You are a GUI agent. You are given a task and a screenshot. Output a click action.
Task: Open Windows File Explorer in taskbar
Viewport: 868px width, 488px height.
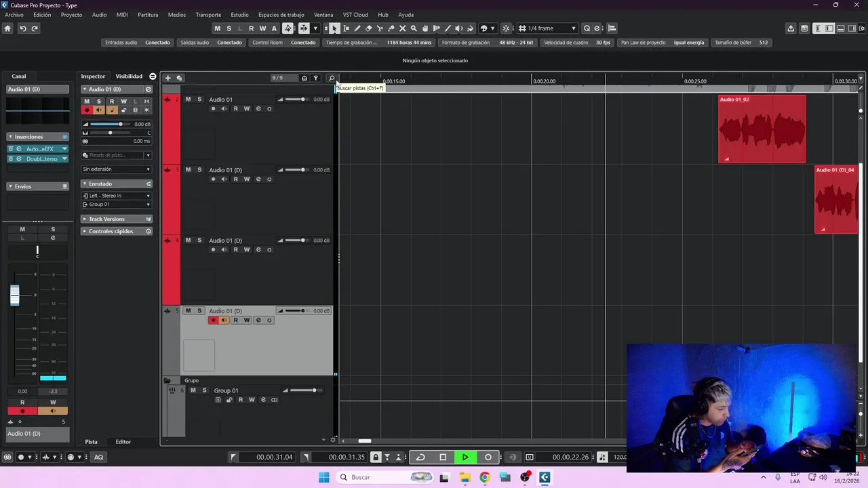(465, 477)
